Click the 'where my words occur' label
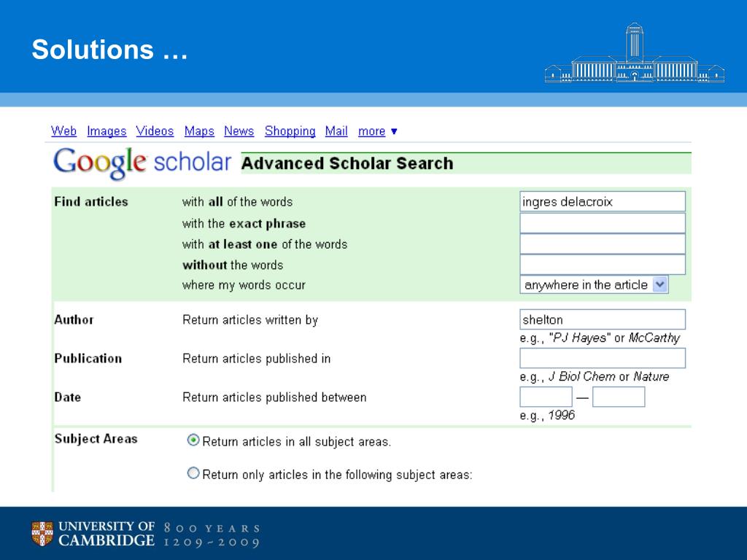The height and width of the screenshot is (560, 747). [244, 285]
